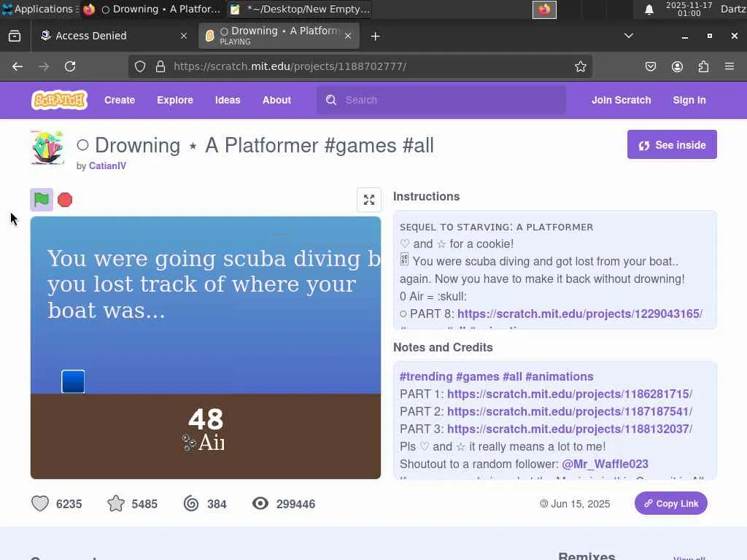This screenshot has height=560, width=747.
Task: Click the shield tracking protection icon
Action: [139, 66]
